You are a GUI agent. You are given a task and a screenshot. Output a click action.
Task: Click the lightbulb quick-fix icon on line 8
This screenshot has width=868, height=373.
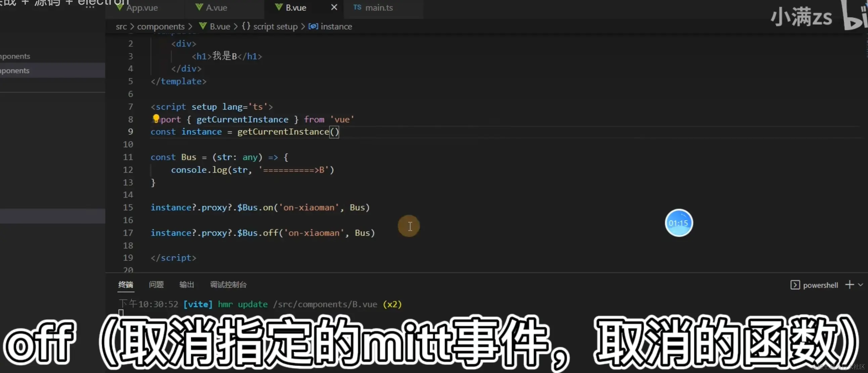(156, 118)
